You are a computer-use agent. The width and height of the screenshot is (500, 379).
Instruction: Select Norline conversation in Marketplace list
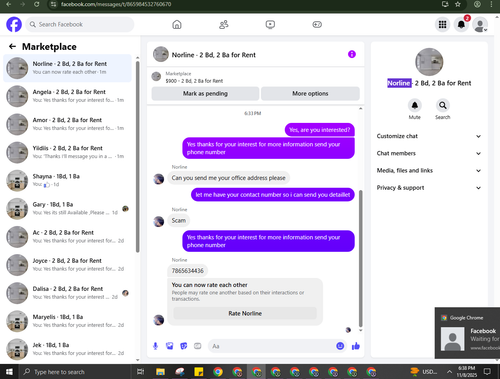(x=67, y=68)
